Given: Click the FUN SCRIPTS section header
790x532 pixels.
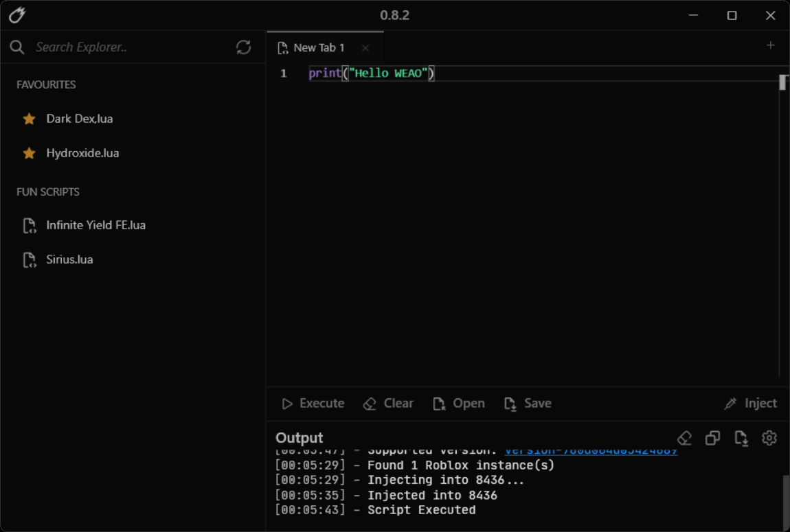Looking at the screenshot, I should [x=48, y=192].
